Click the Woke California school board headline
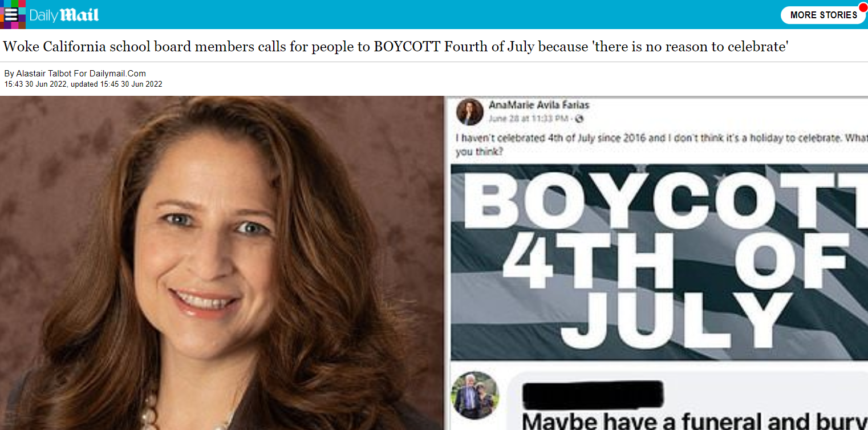The width and height of the screenshot is (868, 430). [x=396, y=46]
